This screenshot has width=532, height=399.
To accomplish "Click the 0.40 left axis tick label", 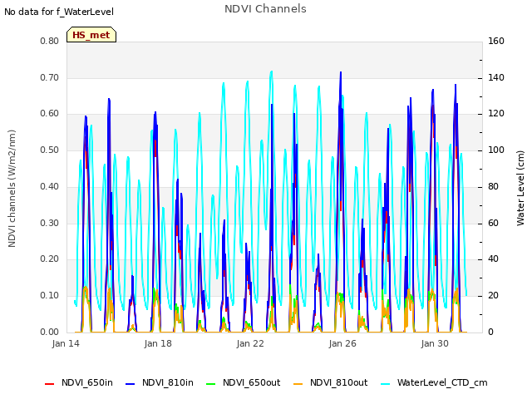I will click(x=50, y=186).
